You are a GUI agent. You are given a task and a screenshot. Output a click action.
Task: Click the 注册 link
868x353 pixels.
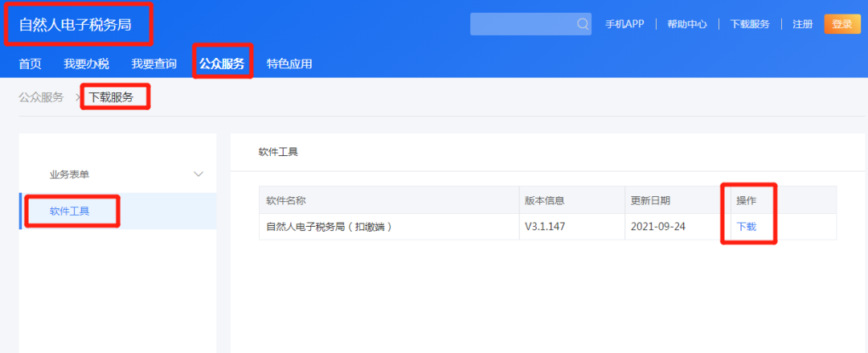click(803, 24)
